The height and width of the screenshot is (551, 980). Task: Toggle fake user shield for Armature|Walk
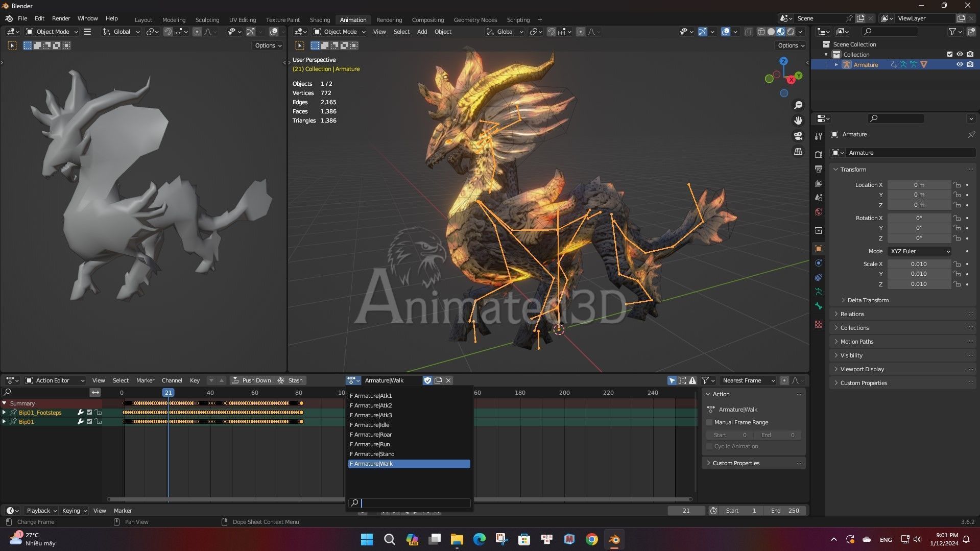427,380
